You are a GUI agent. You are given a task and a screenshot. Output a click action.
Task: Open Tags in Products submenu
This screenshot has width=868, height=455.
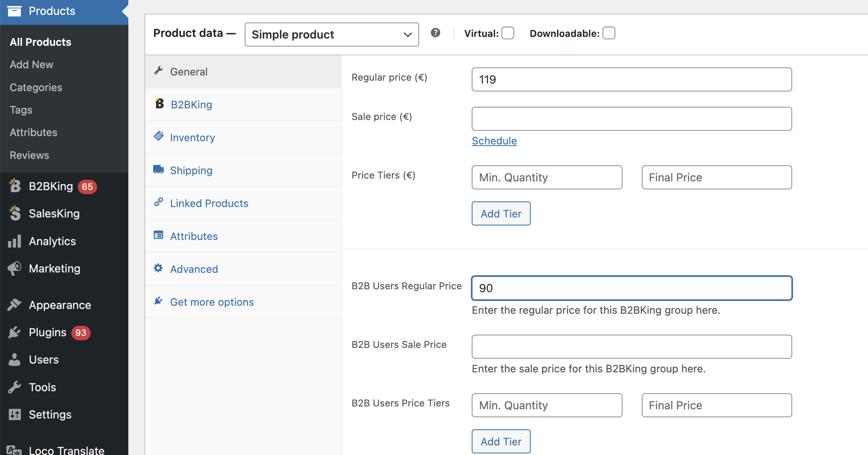[x=21, y=110]
